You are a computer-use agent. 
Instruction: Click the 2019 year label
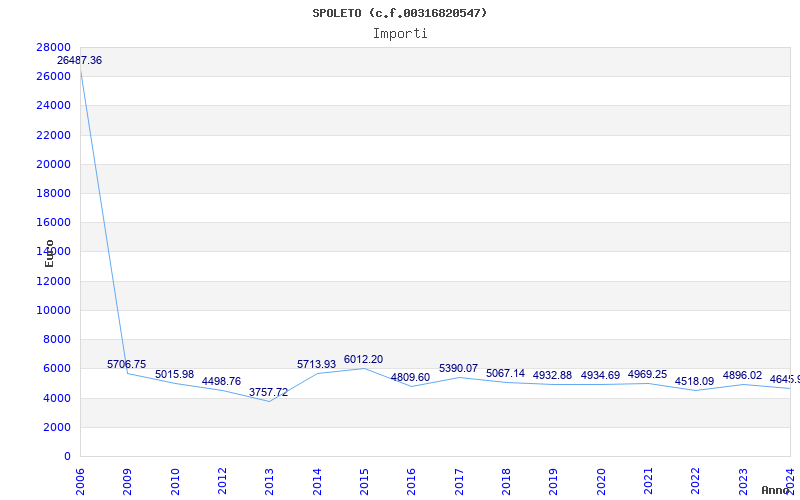pyautogui.click(x=554, y=481)
